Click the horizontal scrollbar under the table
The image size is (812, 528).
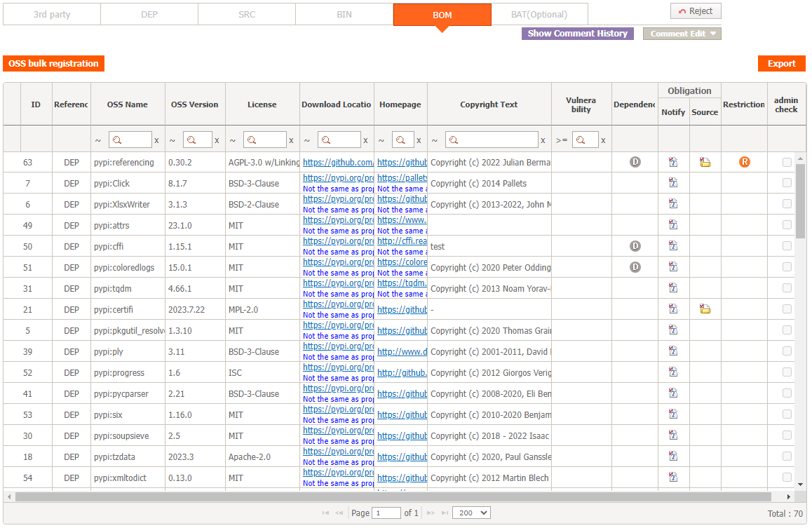coord(393,496)
